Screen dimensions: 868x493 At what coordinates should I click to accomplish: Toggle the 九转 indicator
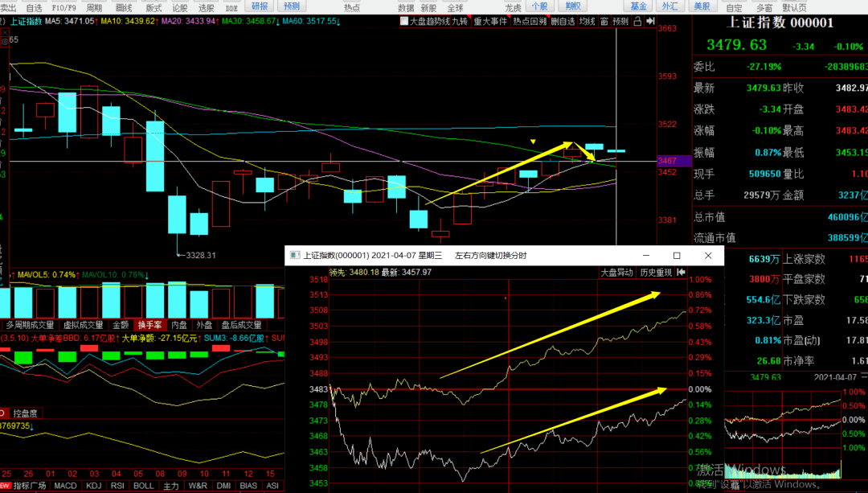459,22
